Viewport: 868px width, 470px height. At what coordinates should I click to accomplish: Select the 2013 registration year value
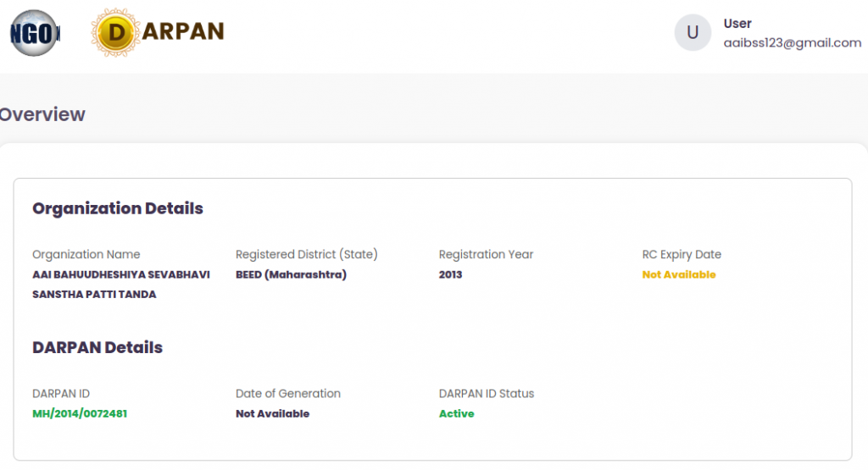pos(451,275)
